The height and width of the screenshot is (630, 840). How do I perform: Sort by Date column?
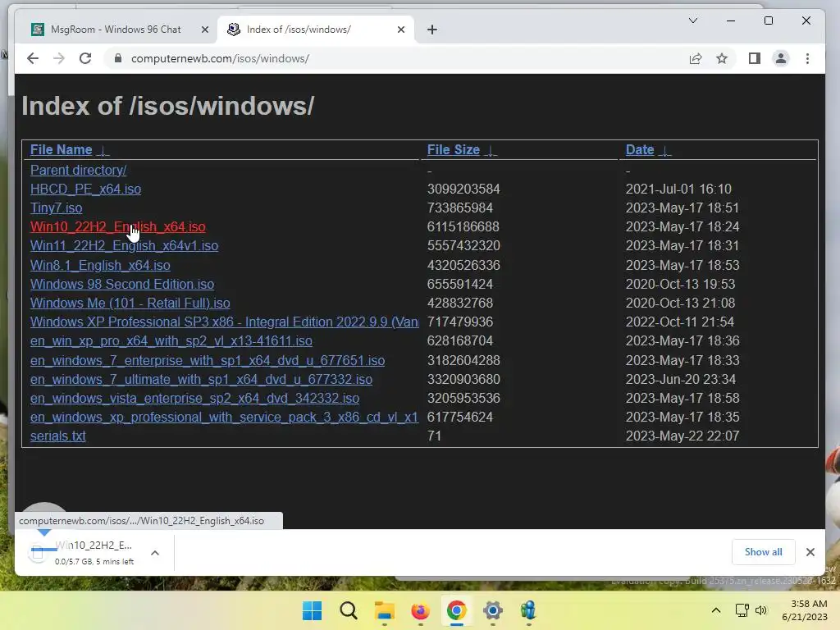[x=648, y=150]
